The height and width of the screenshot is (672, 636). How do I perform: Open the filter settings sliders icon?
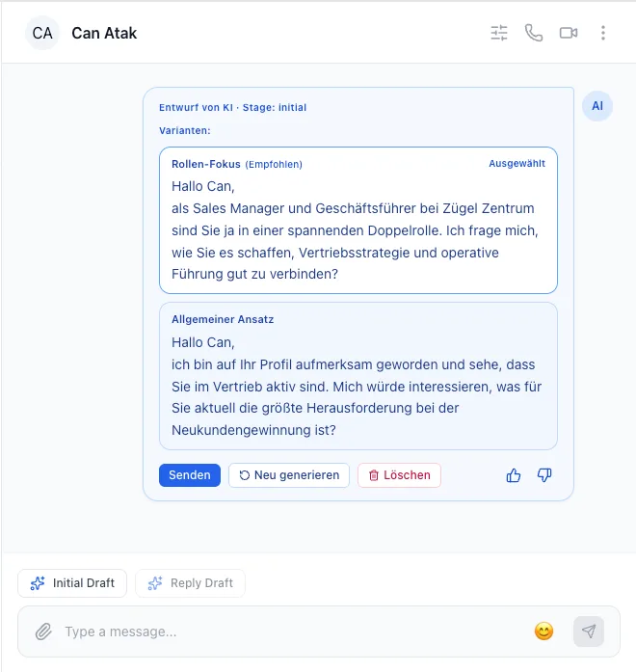point(499,33)
